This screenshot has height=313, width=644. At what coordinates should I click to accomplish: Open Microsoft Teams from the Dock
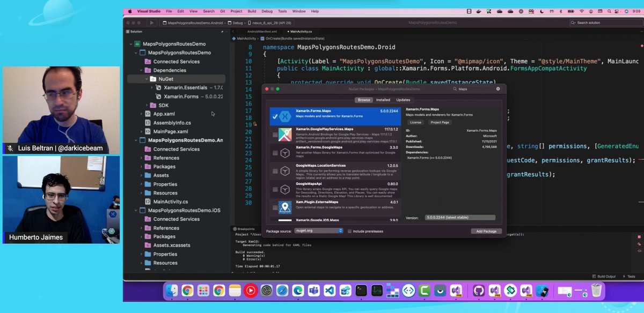pos(314,290)
